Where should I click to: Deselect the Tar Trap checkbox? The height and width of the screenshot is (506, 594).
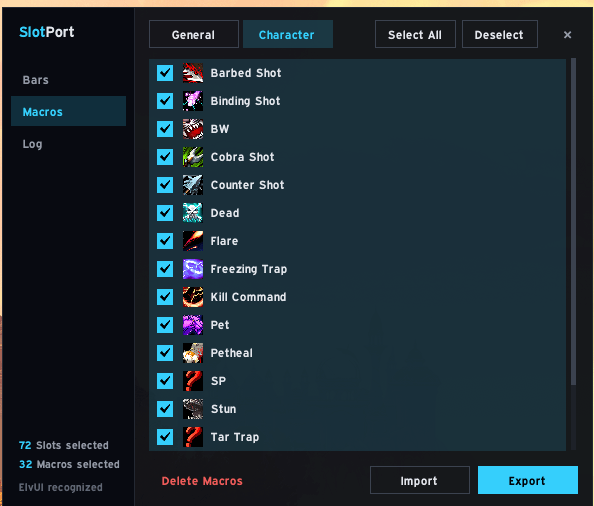pyautogui.click(x=165, y=437)
